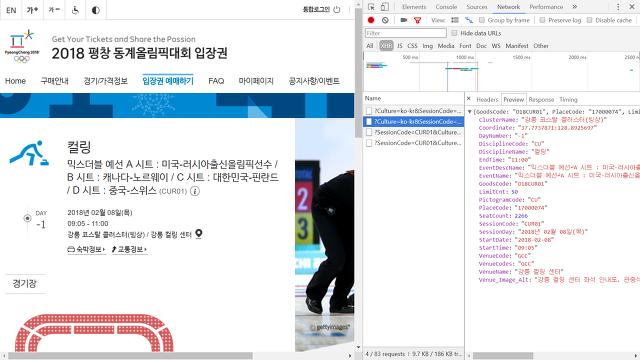Increase font size button (가+)

[x=32, y=10]
